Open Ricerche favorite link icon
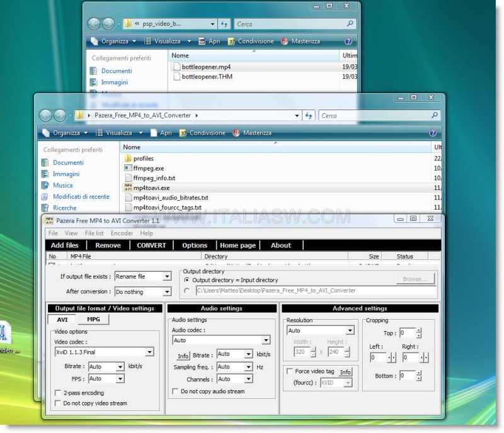 point(45,208)
